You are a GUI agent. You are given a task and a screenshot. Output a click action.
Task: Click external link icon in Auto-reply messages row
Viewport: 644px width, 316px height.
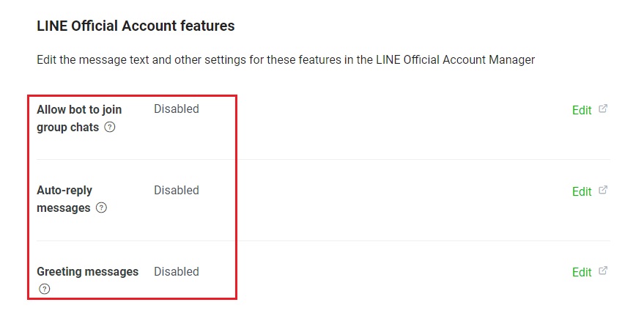pyautogui.click(x=603, y=191)
